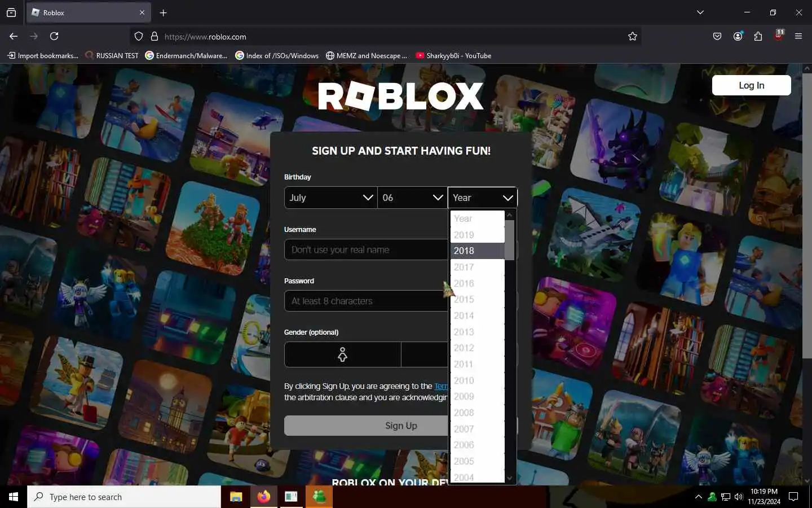The width and height of the screenshot is (812, 508).
Task: Click the year list scroll up arrow
Action: [510, 215]
